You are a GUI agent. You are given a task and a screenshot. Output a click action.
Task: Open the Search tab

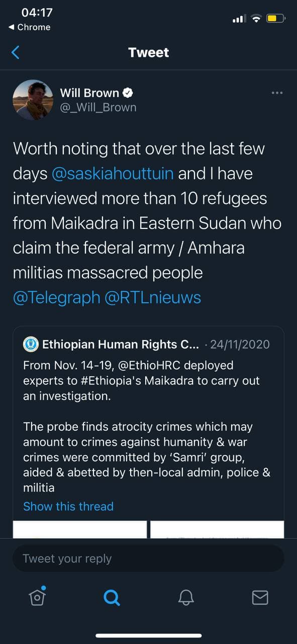click(x=112, y=597)
